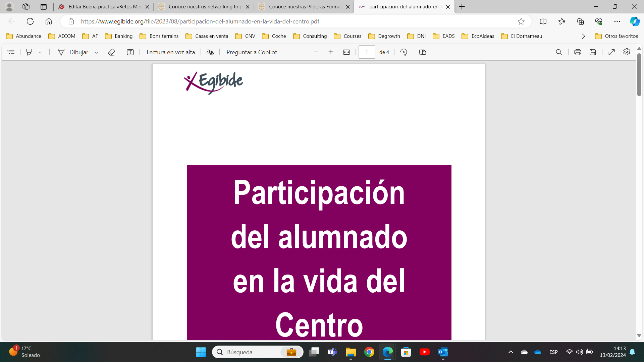Open the PDF table of contents icon
The height and width of the screenshot is (362, 644).
tap(11, 52)
